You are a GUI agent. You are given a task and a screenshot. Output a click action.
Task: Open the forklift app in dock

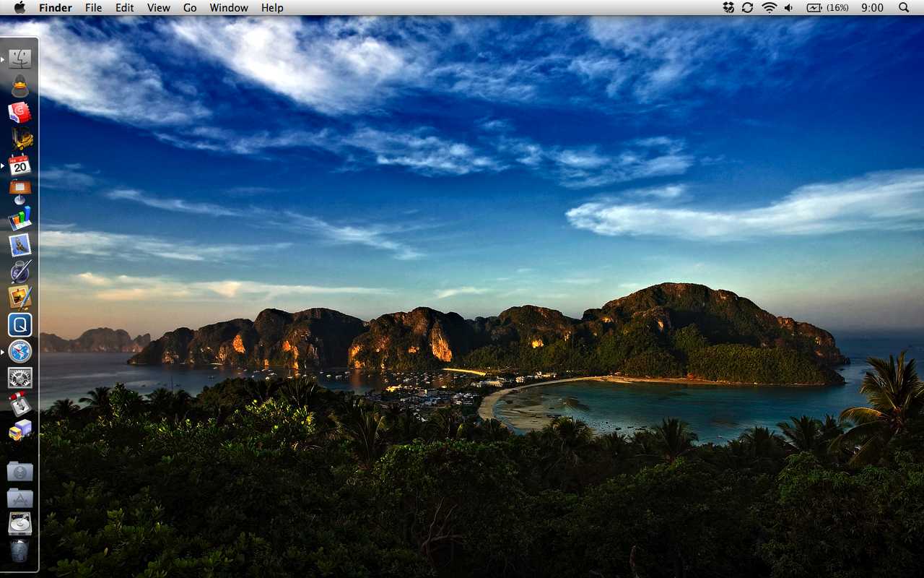pos(21,138)
